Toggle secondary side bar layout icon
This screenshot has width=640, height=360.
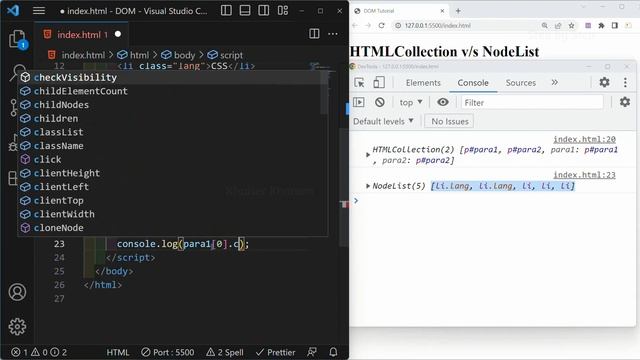tap(264, 11)
